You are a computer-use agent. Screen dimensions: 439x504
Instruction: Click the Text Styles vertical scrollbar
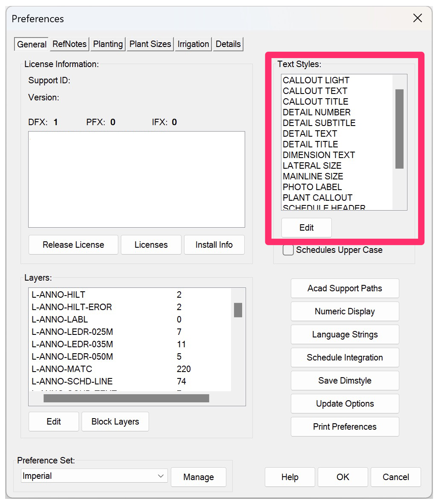[399, 129]
